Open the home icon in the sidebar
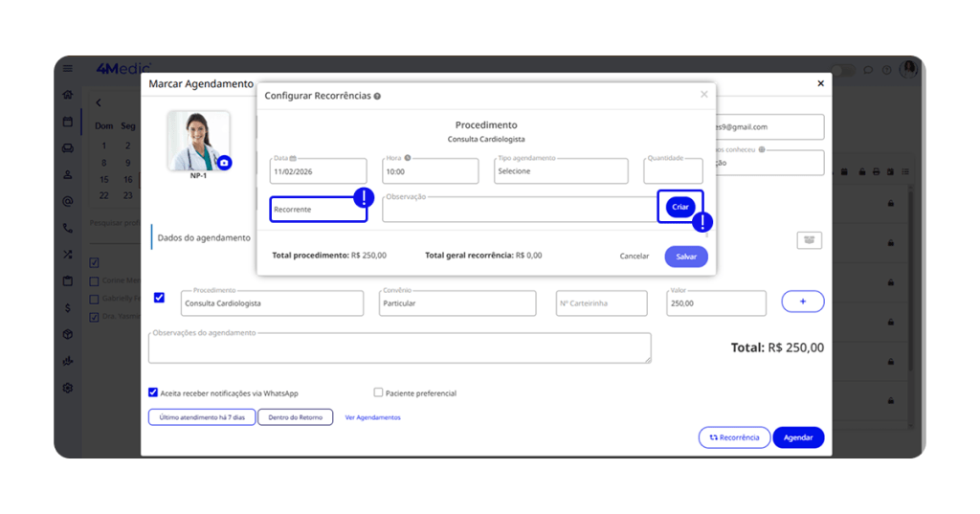The height and width of the screenshot is (514, 980). point(68,96)
